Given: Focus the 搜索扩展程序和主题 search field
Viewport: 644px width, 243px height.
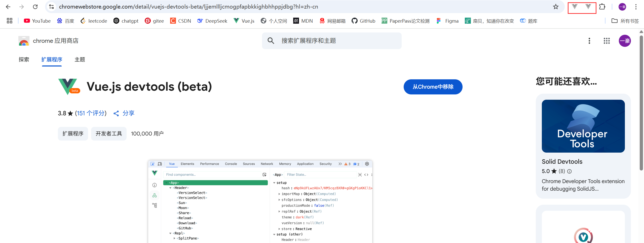Looking at the screenshot, I should (332, 41).
